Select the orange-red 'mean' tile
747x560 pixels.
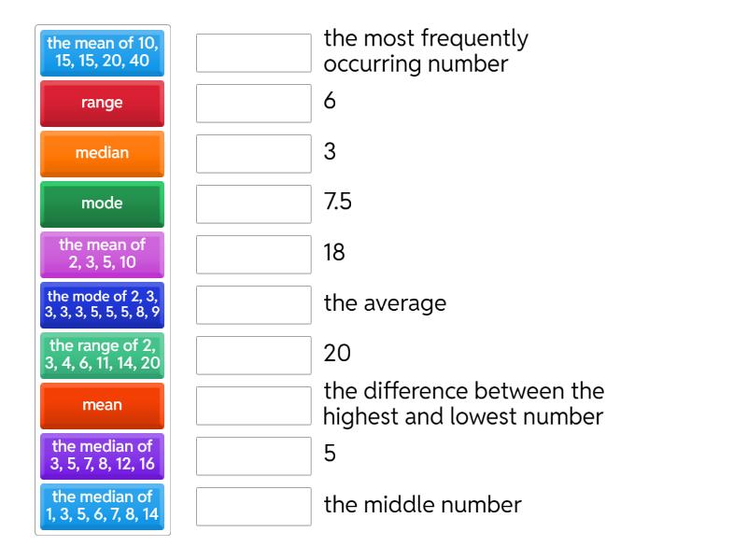tap(103, 405)
